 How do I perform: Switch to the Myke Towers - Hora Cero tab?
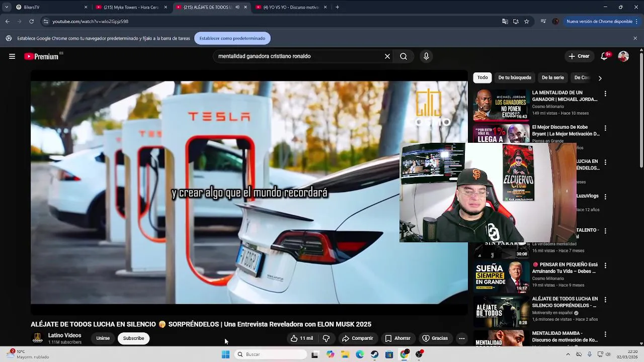pyautogui.click(x=131, y=7)
